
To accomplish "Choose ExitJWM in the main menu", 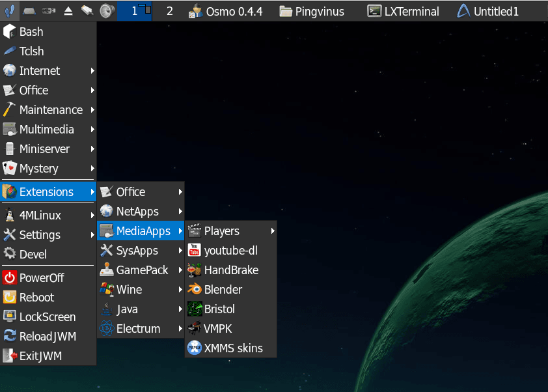I will coord(48,356).
